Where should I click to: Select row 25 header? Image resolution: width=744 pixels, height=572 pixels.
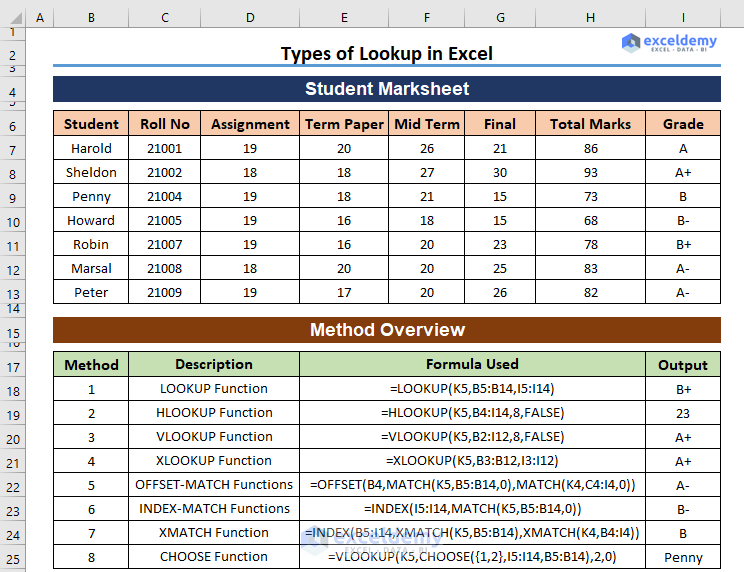(x=12, y=557)
